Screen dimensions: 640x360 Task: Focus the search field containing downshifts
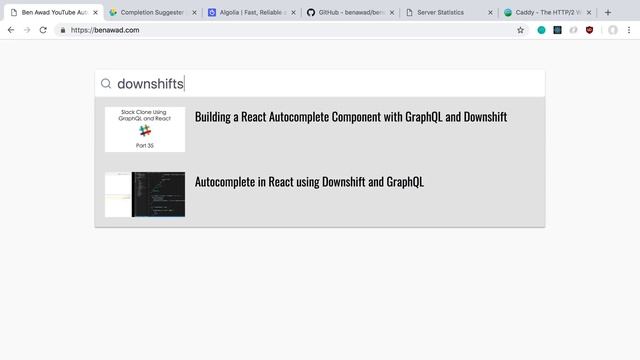click(320, 84)
